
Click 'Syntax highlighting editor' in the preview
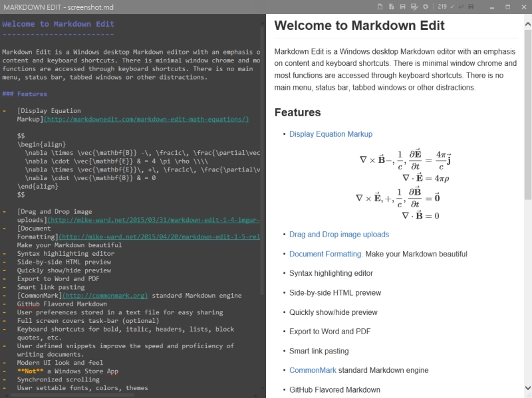pos(331,273)
